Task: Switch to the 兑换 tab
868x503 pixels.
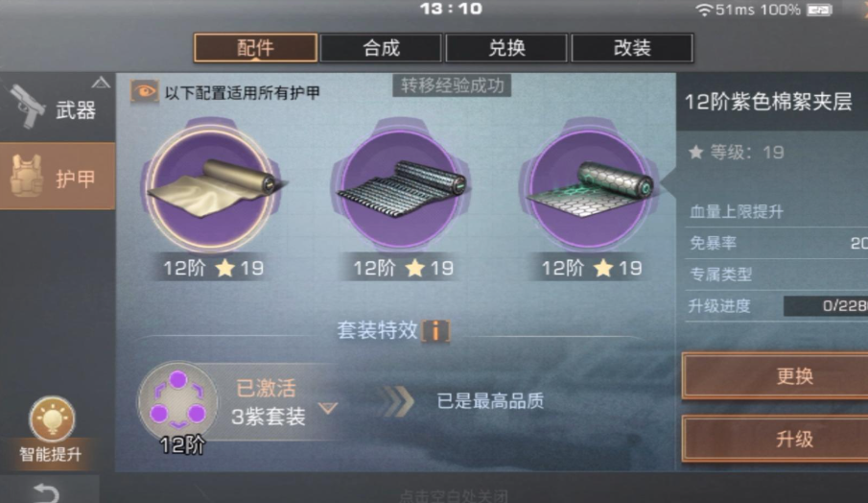Action: pyautogui.click(x=506, y=48)
